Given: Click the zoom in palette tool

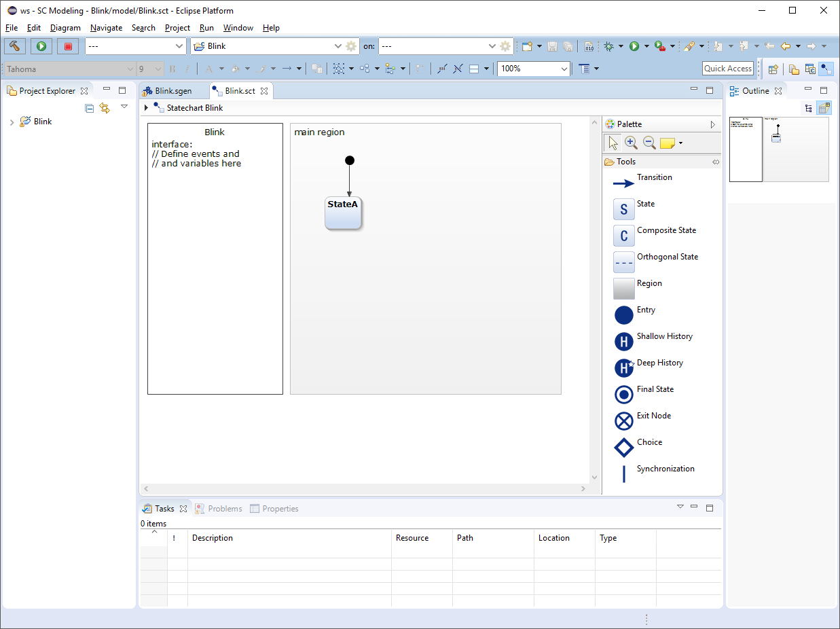Looking at the screenshot, I should [x=631, y=143].
